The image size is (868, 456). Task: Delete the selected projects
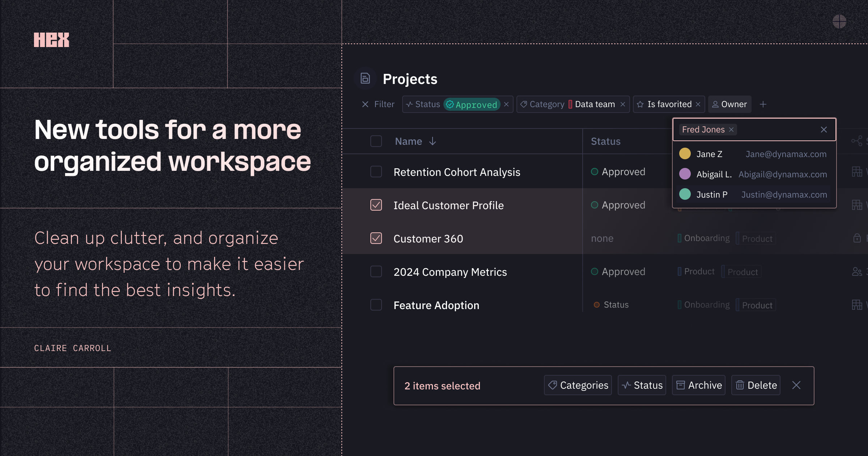coord(756,385)
